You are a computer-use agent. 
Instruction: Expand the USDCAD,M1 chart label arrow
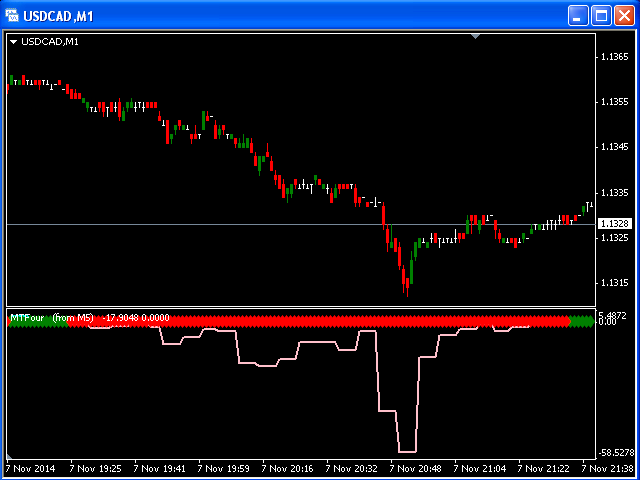click(x=13, y=41)
